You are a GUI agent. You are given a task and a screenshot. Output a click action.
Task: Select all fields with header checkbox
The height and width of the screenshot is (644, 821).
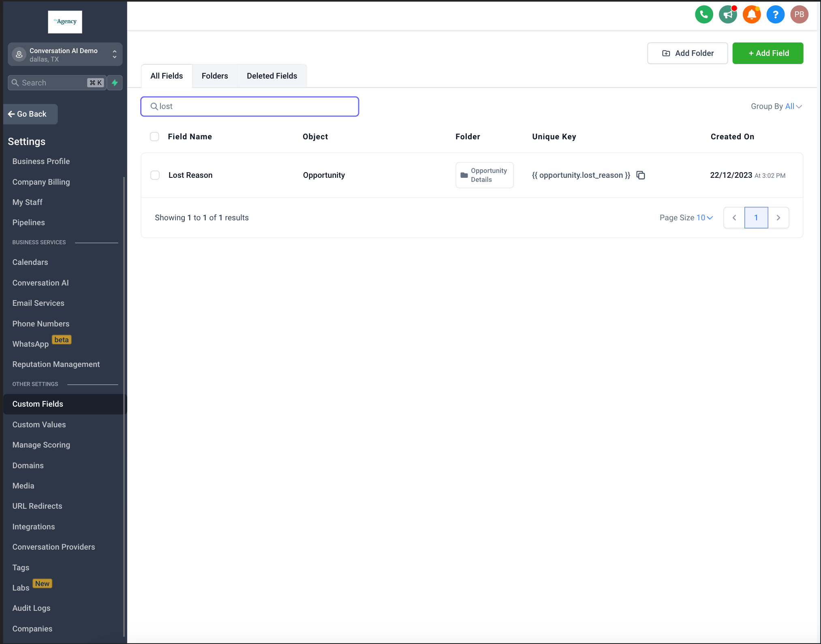click(x=154, y=136)
